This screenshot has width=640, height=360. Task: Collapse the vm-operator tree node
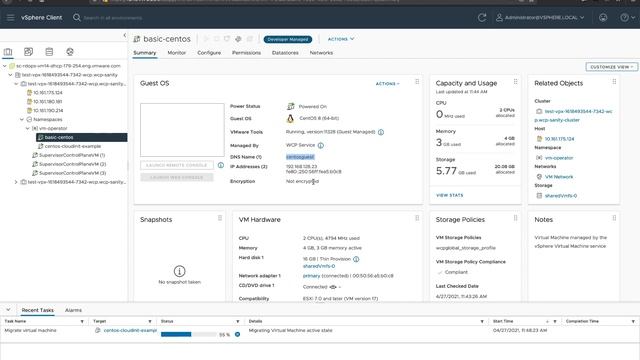click(27, 128)
